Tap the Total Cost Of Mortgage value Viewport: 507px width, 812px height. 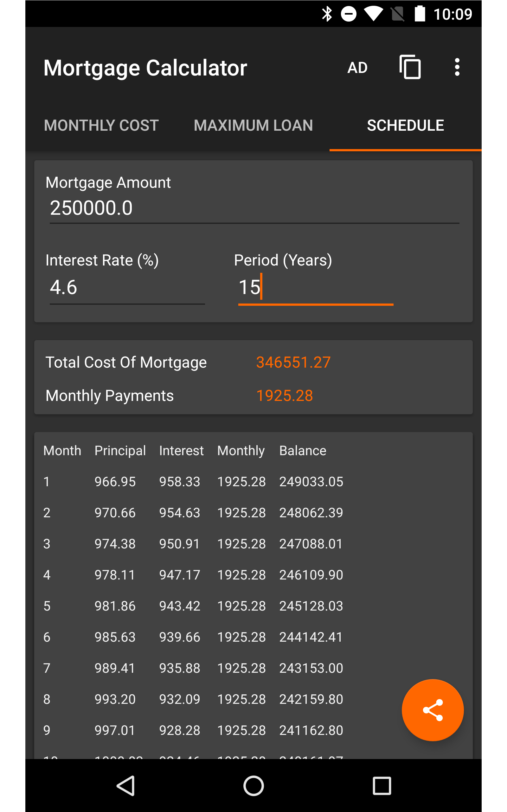click(293, 362)
